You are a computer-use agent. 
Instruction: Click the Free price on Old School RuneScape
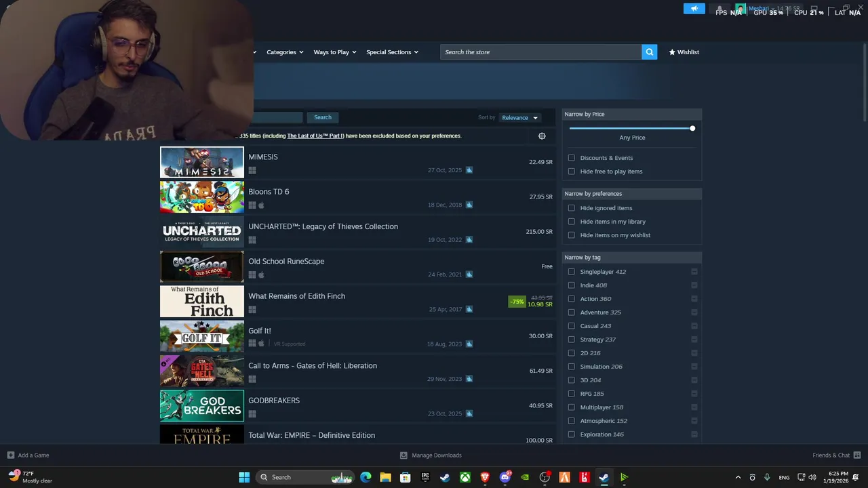pos(547,266)
